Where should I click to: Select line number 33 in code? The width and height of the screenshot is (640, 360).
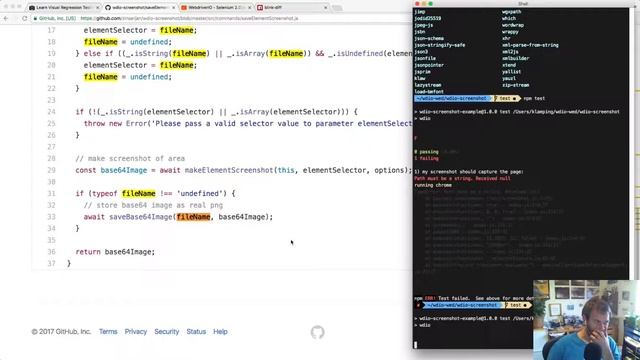coord(51,217)
